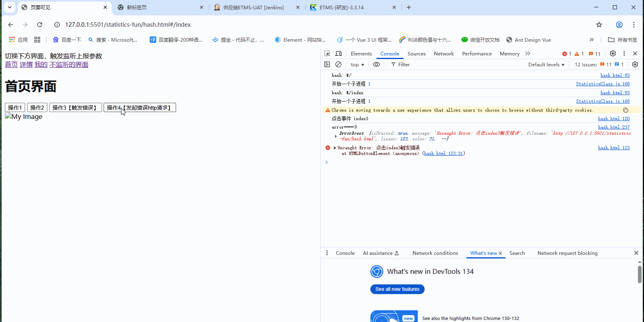This screenshot has width=644, height=322.
Task: View site information icon in address bar
Action: 57,25
